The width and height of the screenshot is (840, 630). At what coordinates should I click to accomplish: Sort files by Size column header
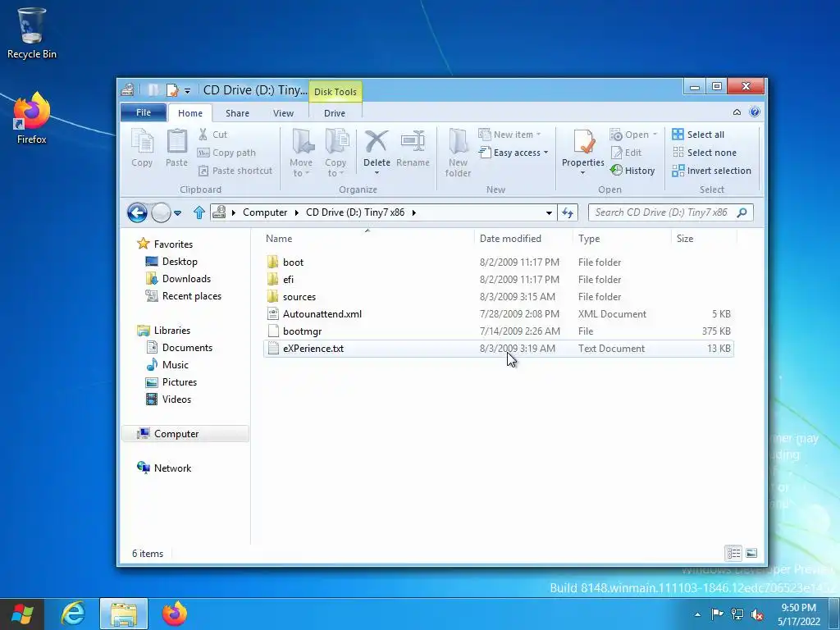685,239
